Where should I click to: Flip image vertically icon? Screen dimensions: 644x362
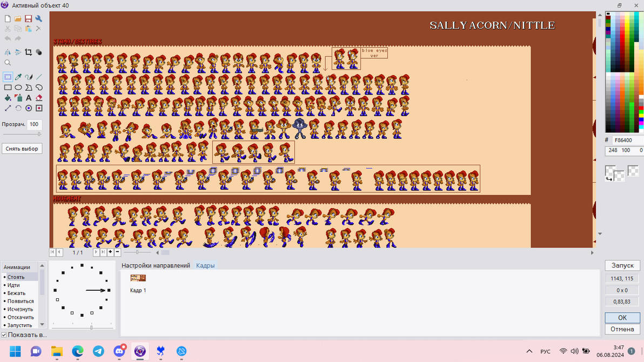point(18,52)
